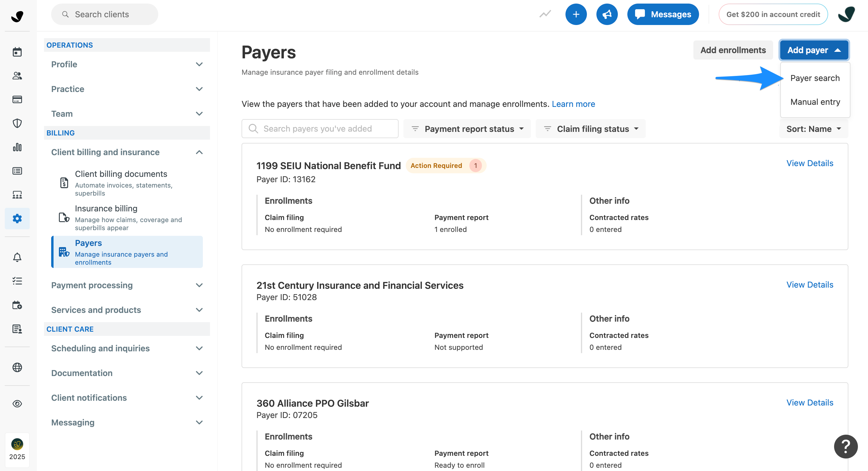Open Payment report status filter
The image size is (868, 471).
(467, 129)
